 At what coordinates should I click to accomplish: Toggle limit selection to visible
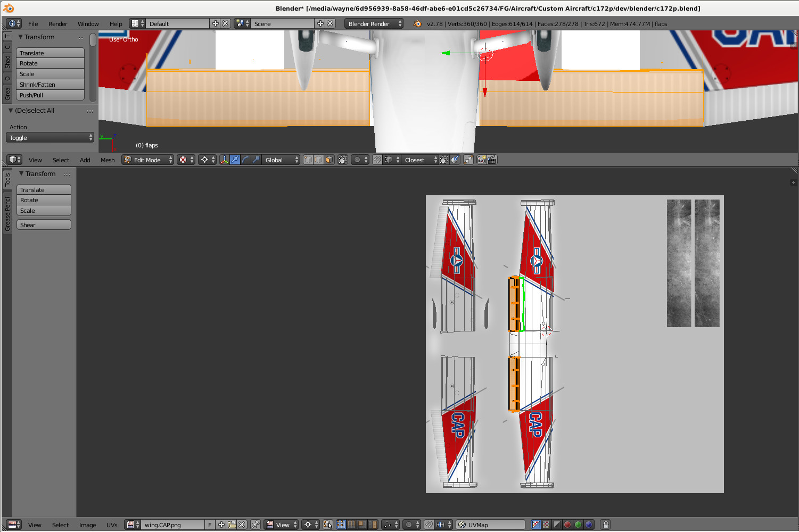pos(343,160)
